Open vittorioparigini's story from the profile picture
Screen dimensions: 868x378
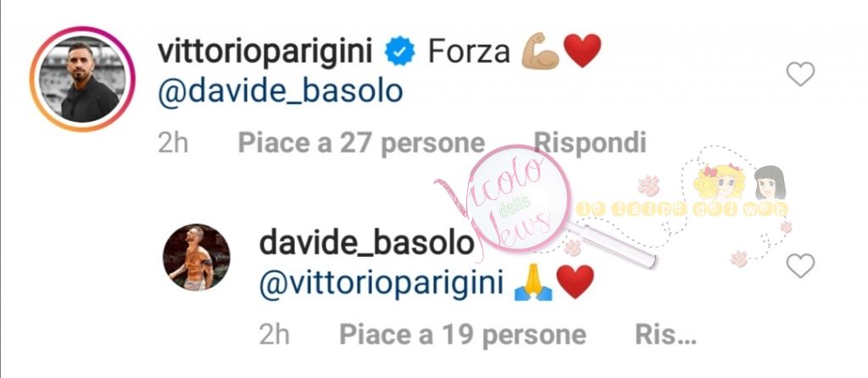click(82, 79)
